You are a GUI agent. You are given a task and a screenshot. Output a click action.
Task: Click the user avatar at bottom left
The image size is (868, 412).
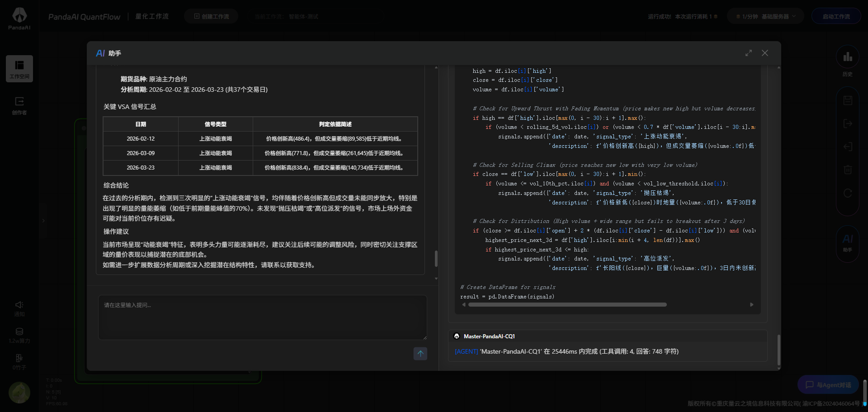(x=19, y=392)
